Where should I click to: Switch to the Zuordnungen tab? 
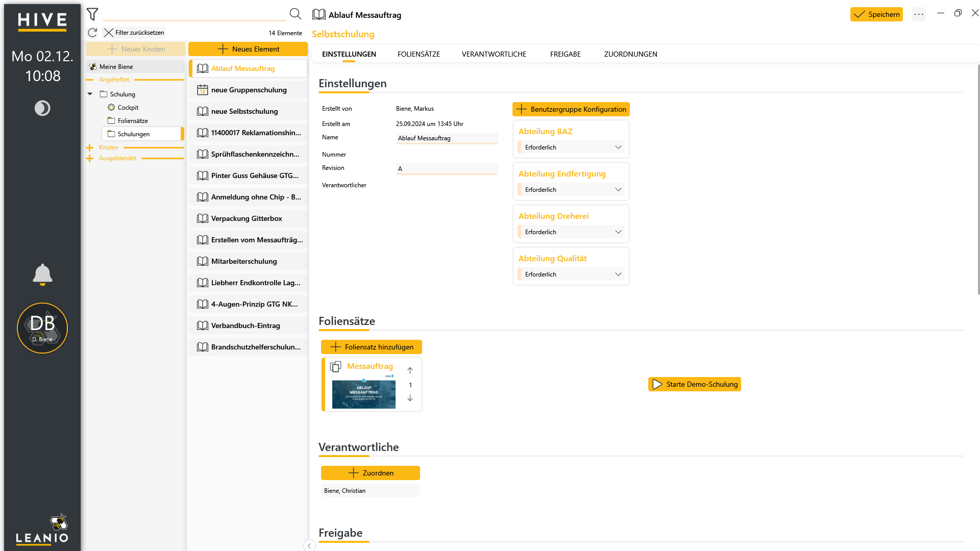click(630, 54)
